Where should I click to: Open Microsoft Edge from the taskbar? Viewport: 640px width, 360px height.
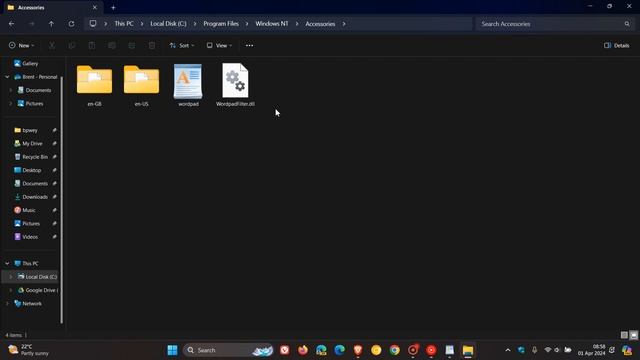(x=340, y=350)
